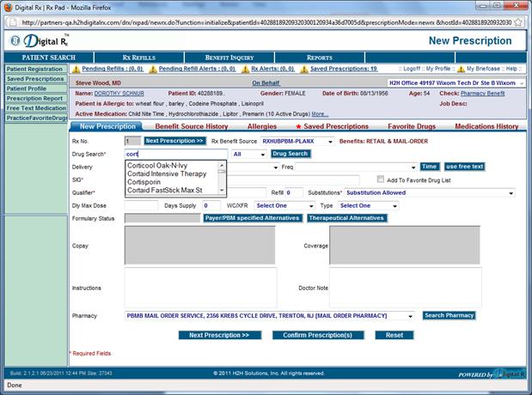
Task: Click the Pending Refill Alerts warning icon
Action: coord(153,69)
